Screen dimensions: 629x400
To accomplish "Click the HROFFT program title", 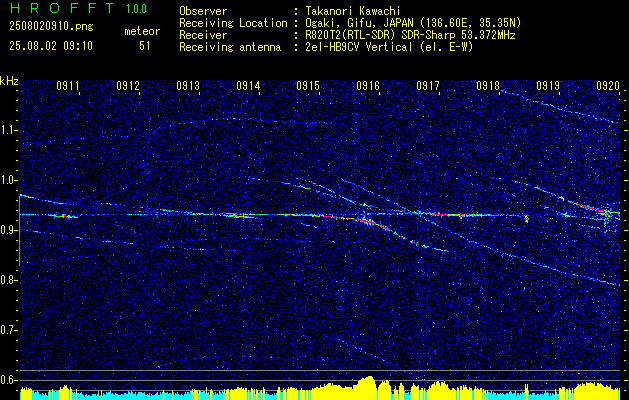I will tap(62, 8).
